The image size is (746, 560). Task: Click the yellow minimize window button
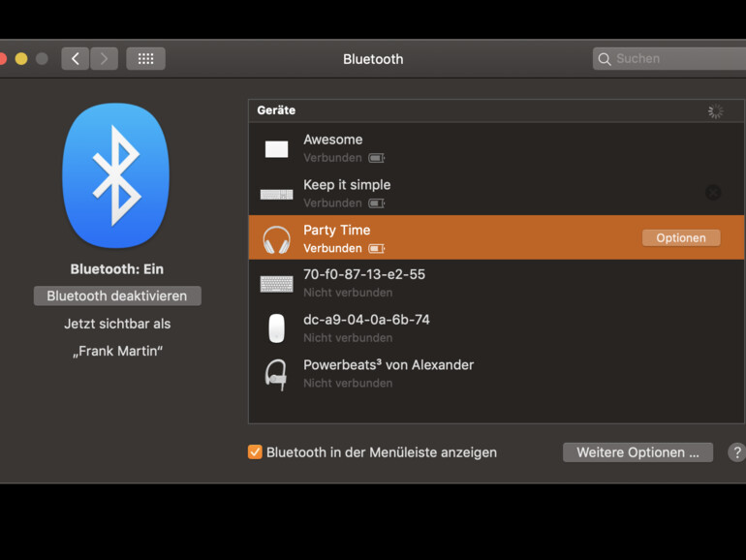coord(21,58)
